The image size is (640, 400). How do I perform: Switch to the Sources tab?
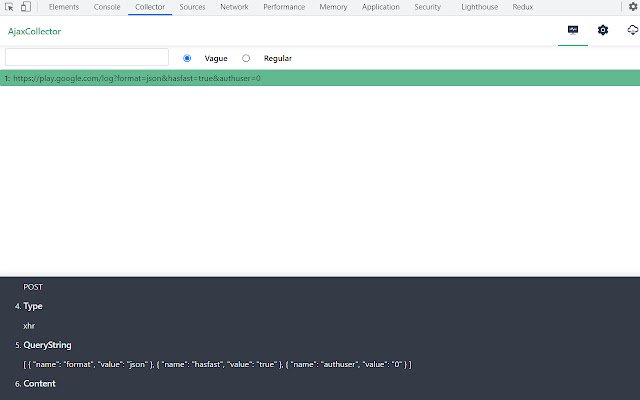192,7
